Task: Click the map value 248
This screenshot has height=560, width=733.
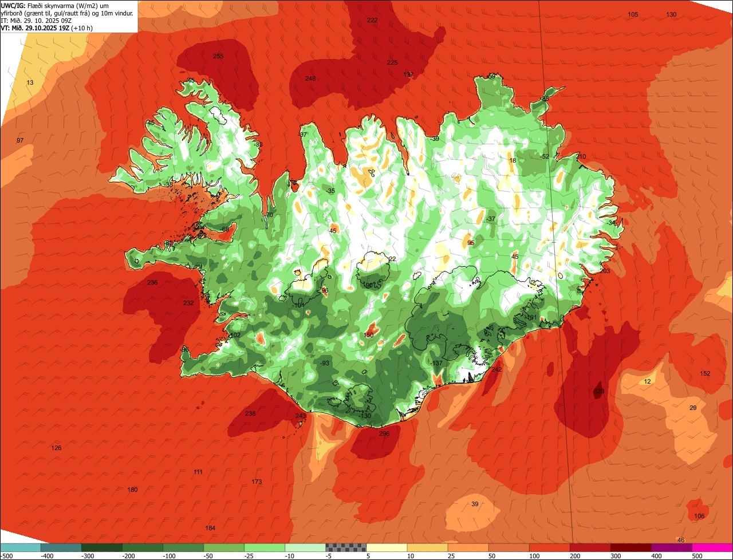Action: (x=310, y=79)
